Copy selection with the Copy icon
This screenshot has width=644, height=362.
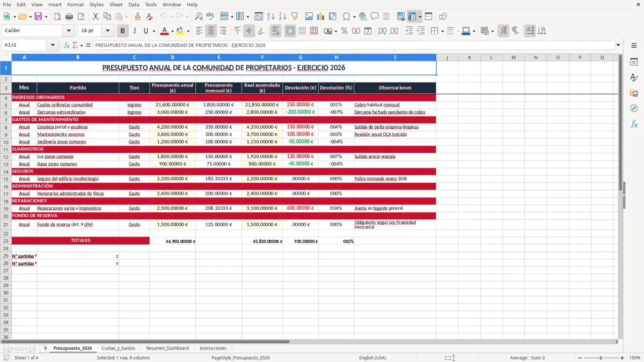pyautogui.click(x=107, y=17)
